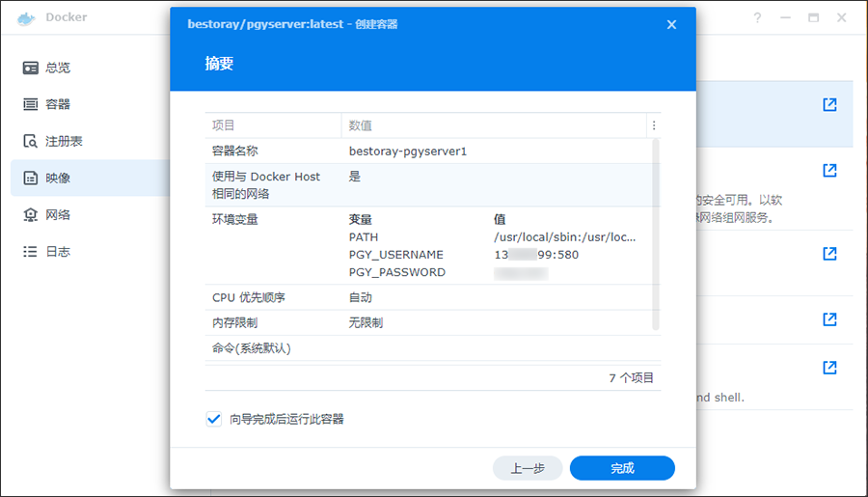Maximize the Docker window
The height and width of the screenshot is (497, 868).
coord(813,17)
